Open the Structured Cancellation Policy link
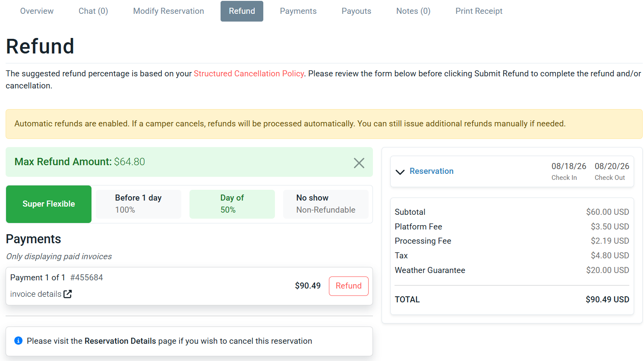The height and width of the screenshot is (361, 644). (x=249, y=74)
